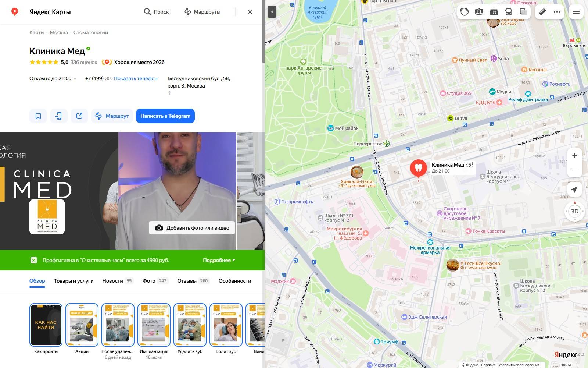Click Перекрёсток store map icon
Image resolution: width=588 pixels, height=368 pixels.
tap(386, 144)
